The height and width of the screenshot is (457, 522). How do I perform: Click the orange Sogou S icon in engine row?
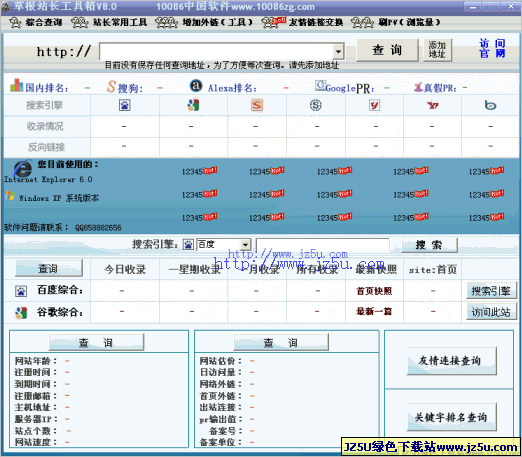(x=257, y=105)
